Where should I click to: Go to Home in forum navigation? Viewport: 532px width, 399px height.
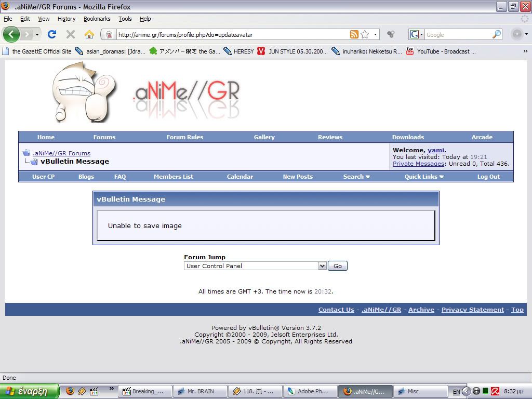pyautogui.click(x=46, y=137)
